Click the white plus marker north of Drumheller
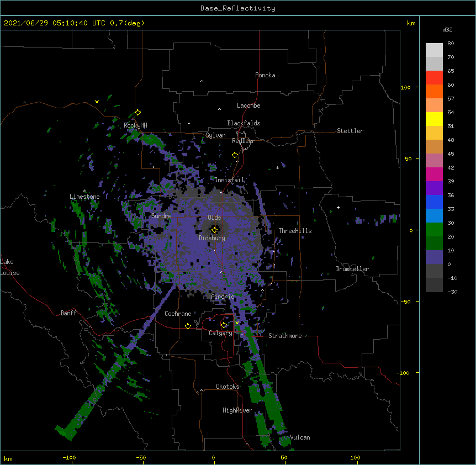 (x=338, y=207)
